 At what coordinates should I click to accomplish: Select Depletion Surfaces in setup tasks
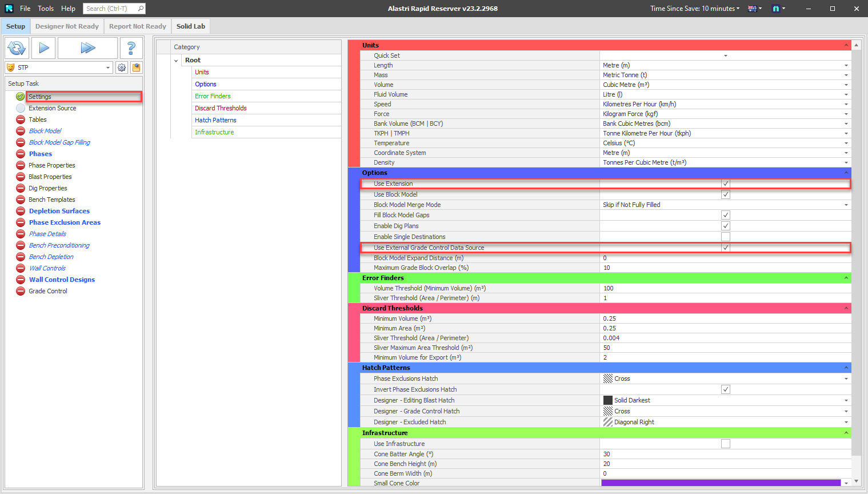(59, 211)
